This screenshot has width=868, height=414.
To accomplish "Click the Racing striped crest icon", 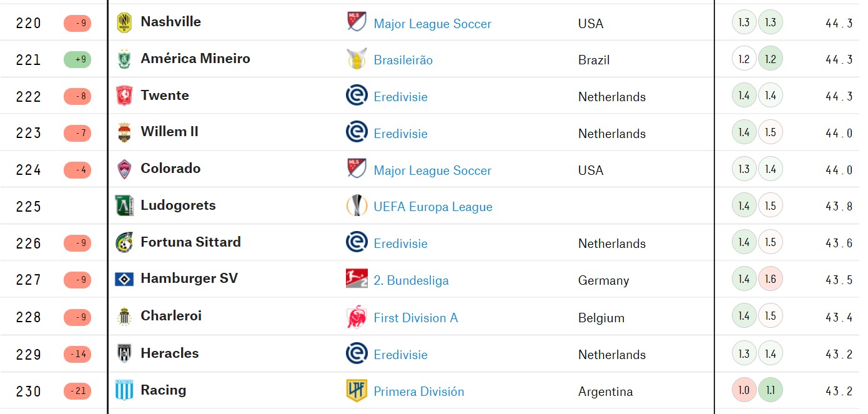I will (124, 390).
